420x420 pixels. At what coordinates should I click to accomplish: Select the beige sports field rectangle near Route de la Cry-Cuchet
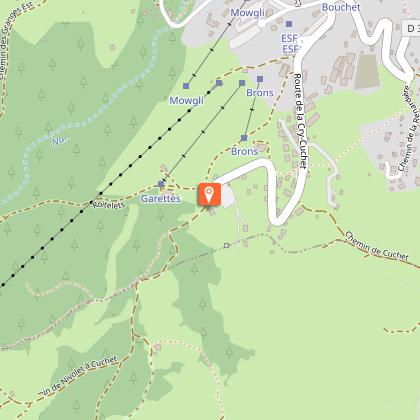click(x=368, y=72)
